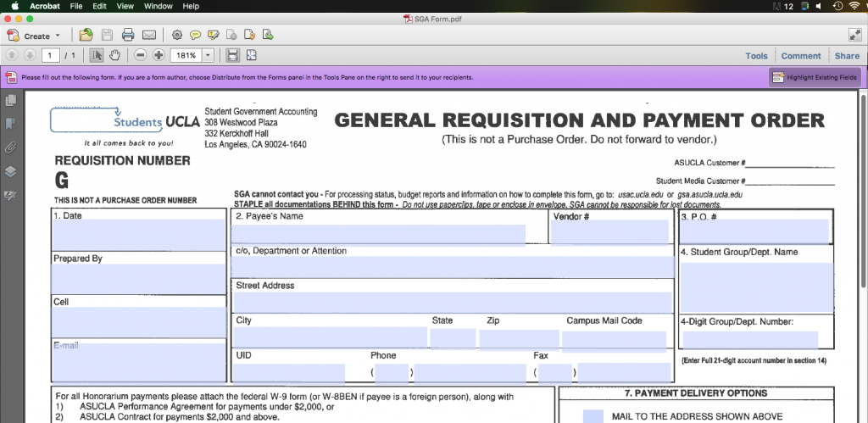Viewport: 868px width, 423px height.
Task: Click the page number field
Action: pos(50,55)
